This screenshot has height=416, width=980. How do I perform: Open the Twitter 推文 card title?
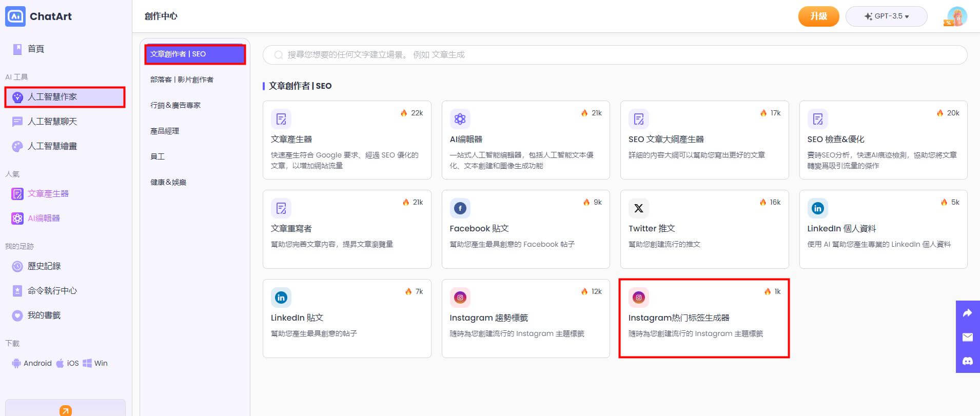tap(652, 229)
